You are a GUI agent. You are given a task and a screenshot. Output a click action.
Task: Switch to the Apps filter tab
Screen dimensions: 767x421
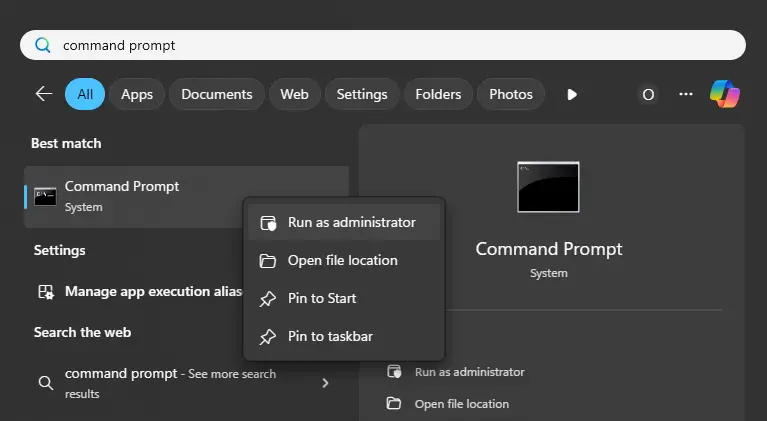137,94
